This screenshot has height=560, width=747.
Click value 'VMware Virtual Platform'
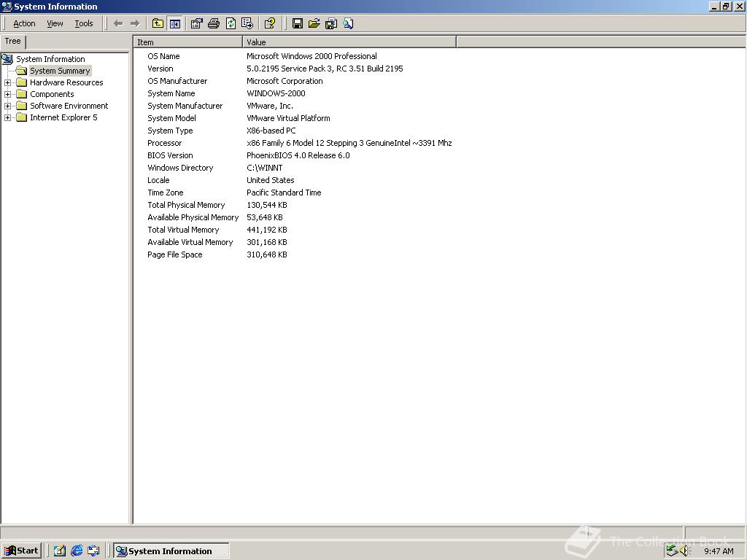288,118
